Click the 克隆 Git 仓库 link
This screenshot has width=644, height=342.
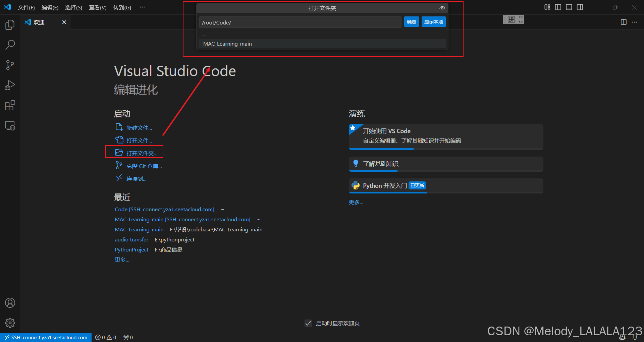coord(144,166)
